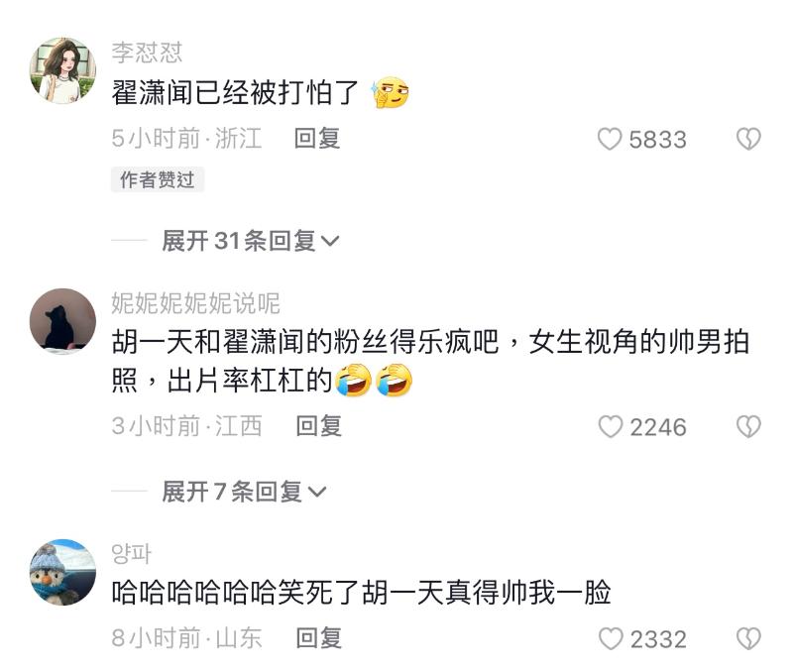Tap comment text 哈哈哈哈哈哈笑死了胡一天真得帅我一脸
The image size is (793, 672).
(361, 593)
